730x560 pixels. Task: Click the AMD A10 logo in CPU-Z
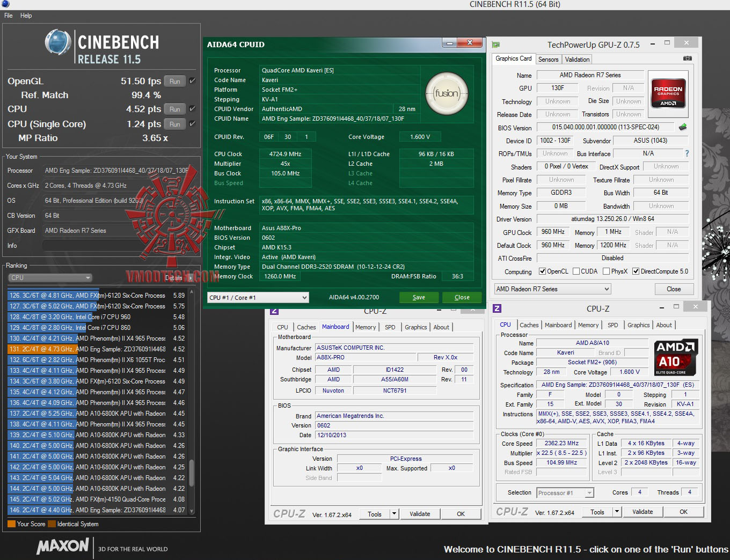click(x=675, y=357)
